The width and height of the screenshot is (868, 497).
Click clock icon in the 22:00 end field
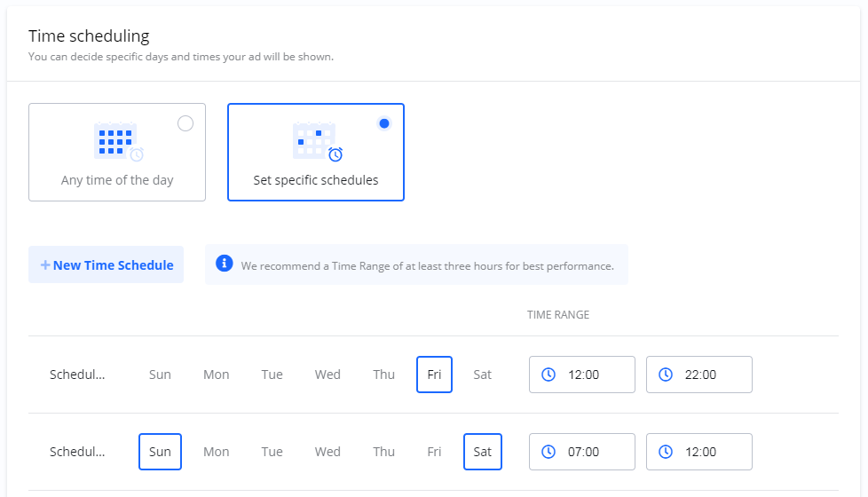click(x=666, y=375)
